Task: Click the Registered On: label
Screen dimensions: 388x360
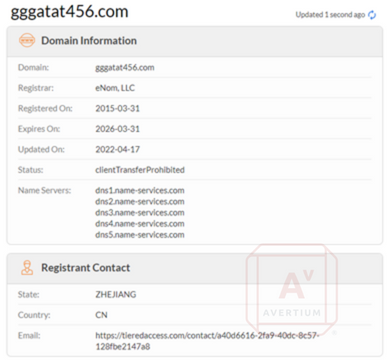Action: (x=45, y=108)
